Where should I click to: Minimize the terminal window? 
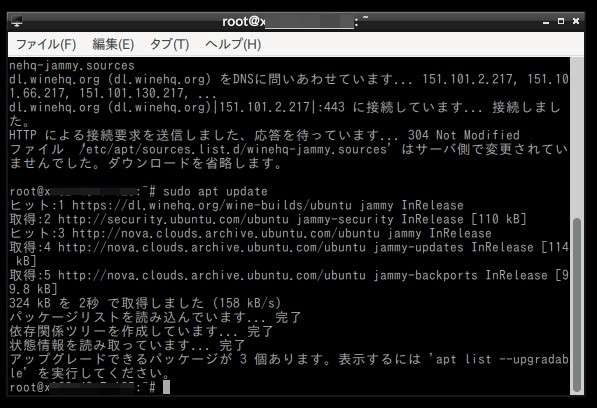point(546,22)
